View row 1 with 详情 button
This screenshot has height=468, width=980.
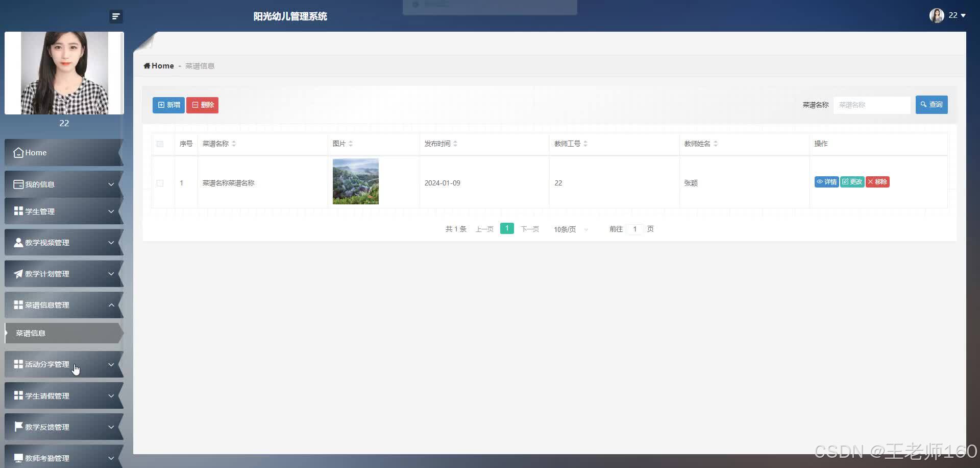(826, 182)
